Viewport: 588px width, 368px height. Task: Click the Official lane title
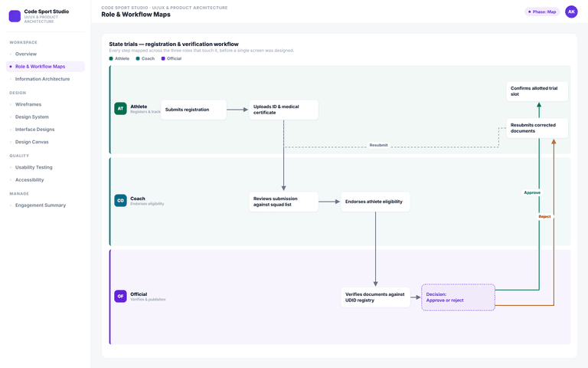click(139, 294)
